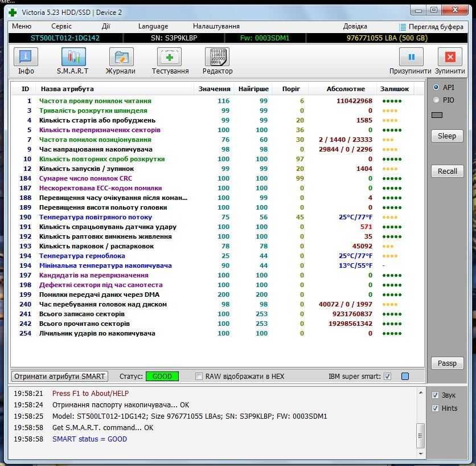Viewport: 476px width, 466px height.
Task: Click log line SMART status = GOOD
Action: click(x=89, y=439)
